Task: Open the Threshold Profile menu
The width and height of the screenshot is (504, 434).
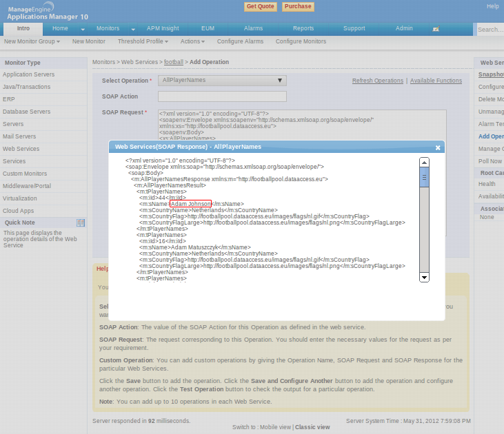Action: (x=143, y=41)
